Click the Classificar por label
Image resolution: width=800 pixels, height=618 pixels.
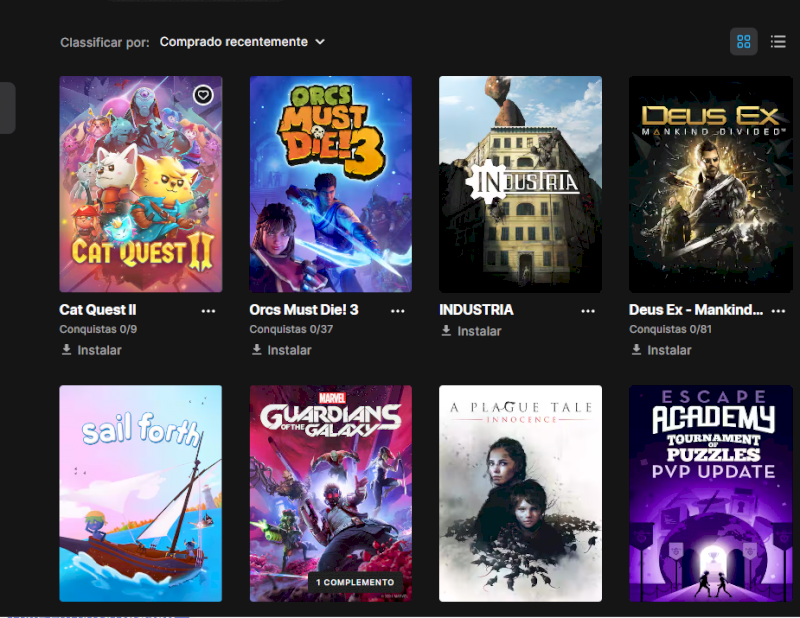[x=105, y=42]
